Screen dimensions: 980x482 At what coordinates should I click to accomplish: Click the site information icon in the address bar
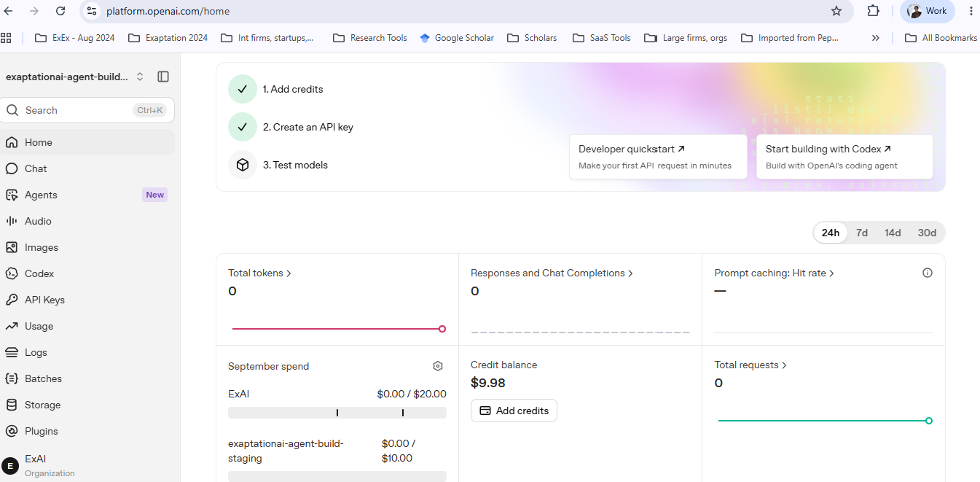click(91, 11)
